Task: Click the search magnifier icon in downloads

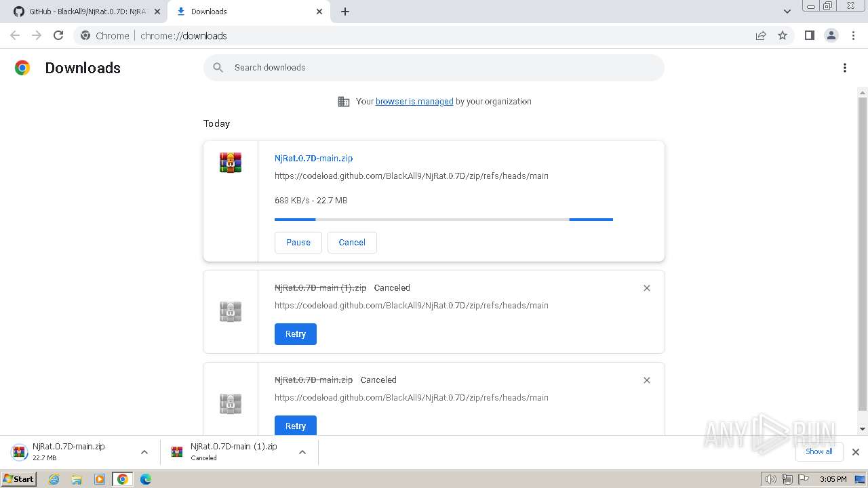Action: pos(218,67)
